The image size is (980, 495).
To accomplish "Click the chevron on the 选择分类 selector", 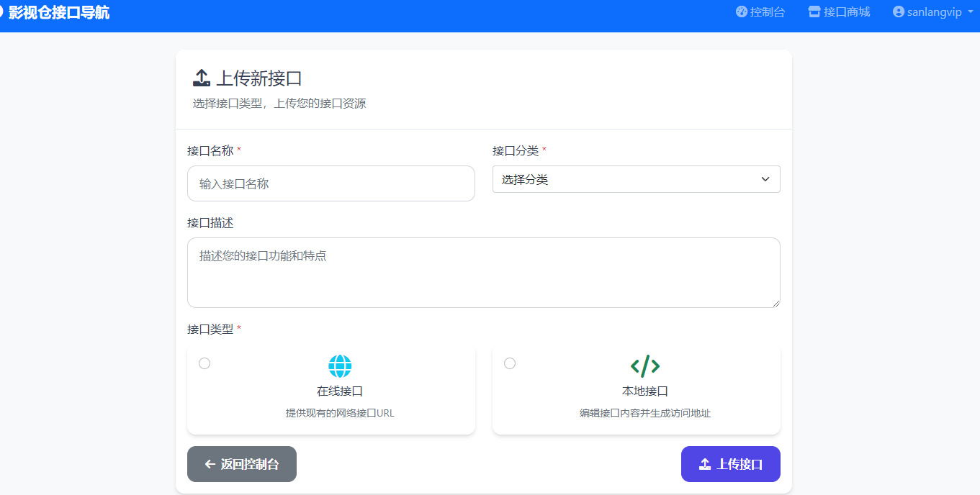I will 765,179.
